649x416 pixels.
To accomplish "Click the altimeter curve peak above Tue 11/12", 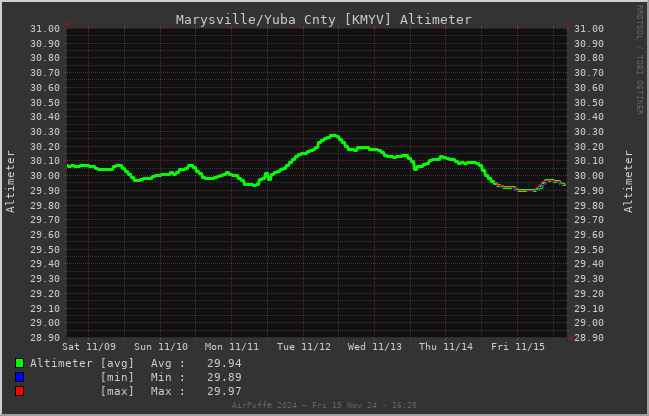I will tap(334, 135).
